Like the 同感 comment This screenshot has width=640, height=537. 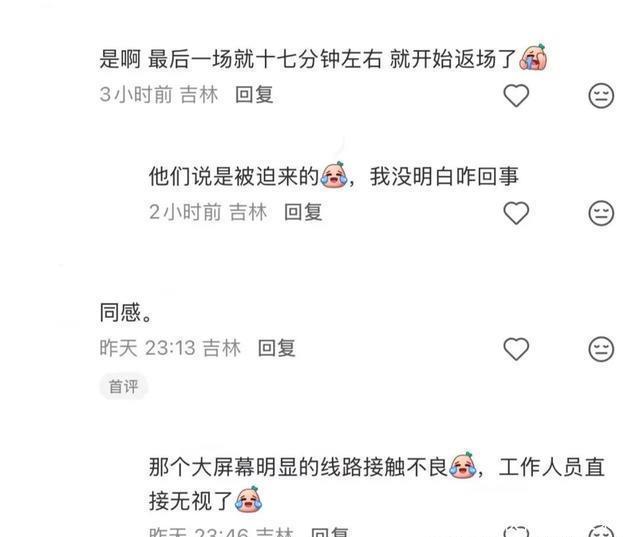[516, 349]
